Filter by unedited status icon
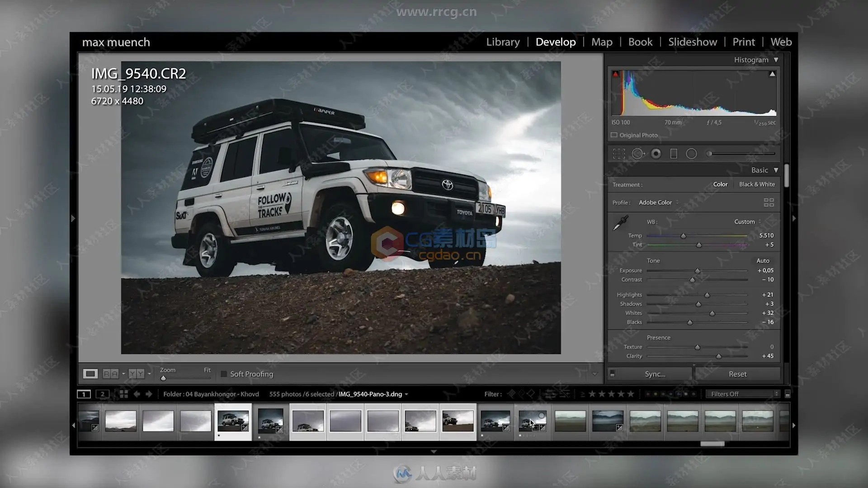Viewport: 868px width, 488px height. 564,394
